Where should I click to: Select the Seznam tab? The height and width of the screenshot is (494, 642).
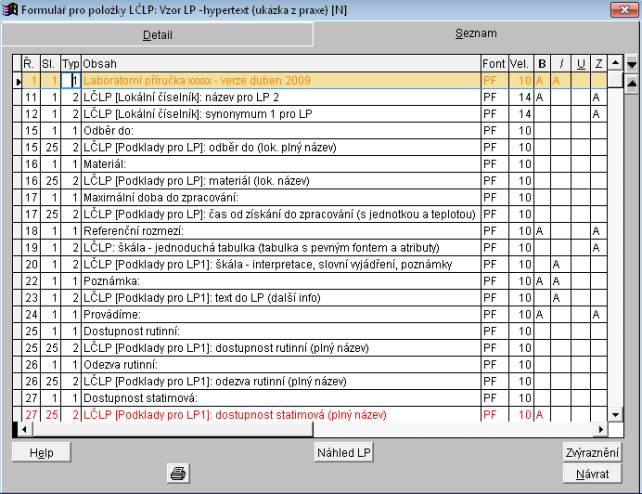(473, 34)
